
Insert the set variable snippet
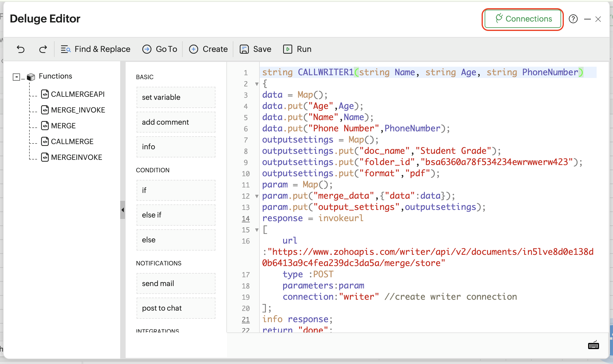[176, 97]
